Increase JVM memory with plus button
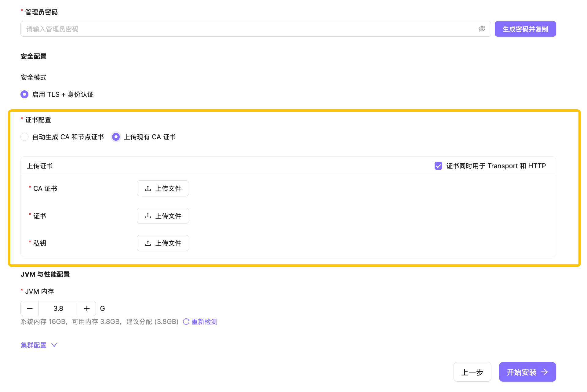Viewport: 587px width, 392px height. point(87,308)
